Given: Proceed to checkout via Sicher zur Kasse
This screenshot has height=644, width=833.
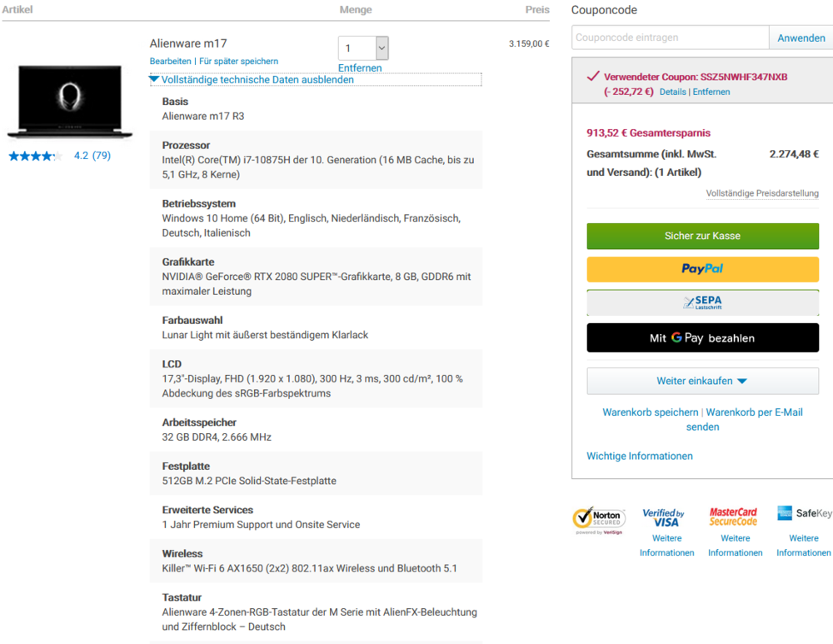Looking at the screenshot, I should 702,236.
